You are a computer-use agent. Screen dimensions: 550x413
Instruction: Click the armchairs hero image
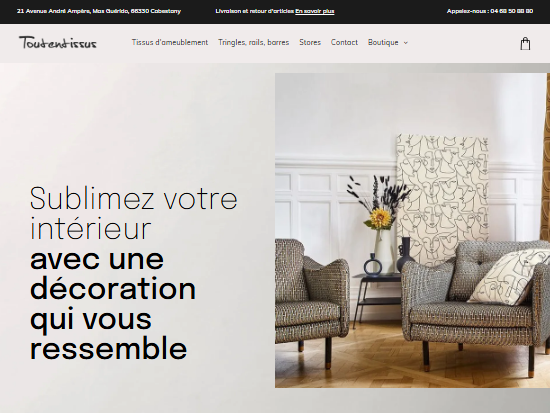tap(412, 230)
